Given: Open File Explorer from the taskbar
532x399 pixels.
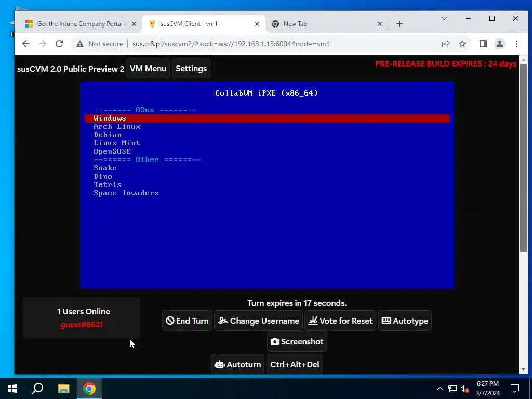Looking at the screenshot, I should pos(63,389).
